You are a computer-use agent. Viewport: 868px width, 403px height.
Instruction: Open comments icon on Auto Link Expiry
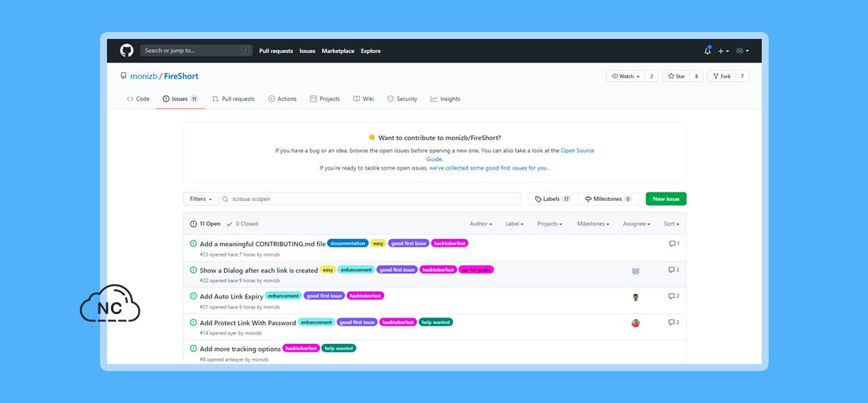tap(674, 296)
